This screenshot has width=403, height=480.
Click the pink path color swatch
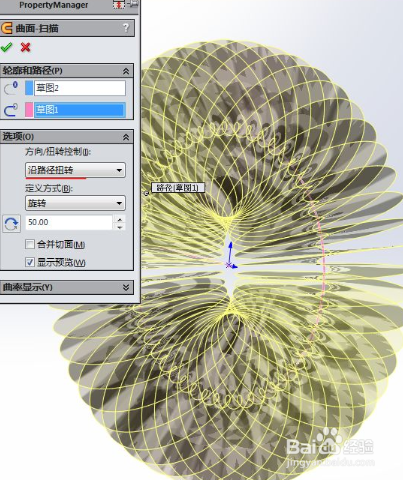[x=29, y=110]
